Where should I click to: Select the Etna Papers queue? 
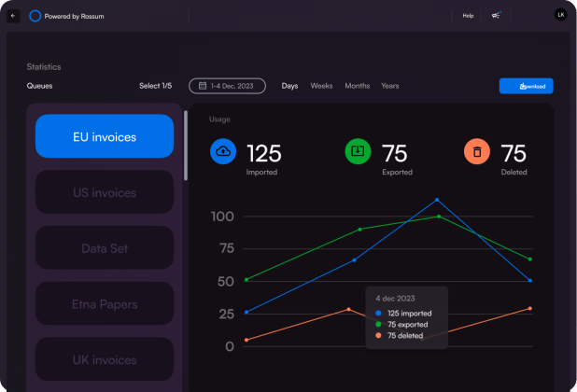point(105,304)
